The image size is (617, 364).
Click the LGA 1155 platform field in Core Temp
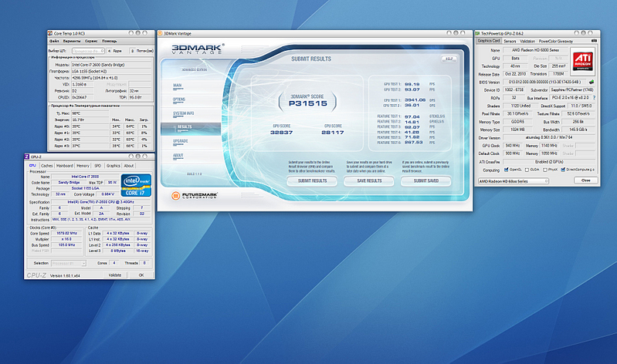point(111,71)
